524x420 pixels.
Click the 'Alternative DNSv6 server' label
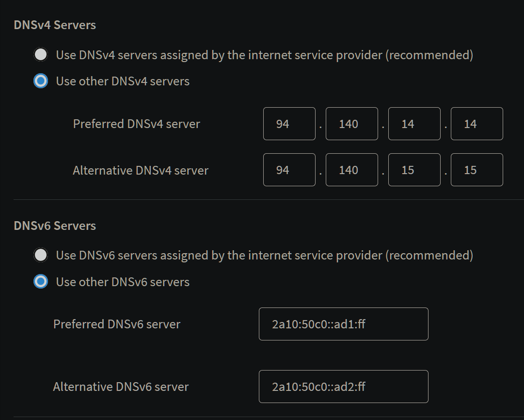(121, 387)
